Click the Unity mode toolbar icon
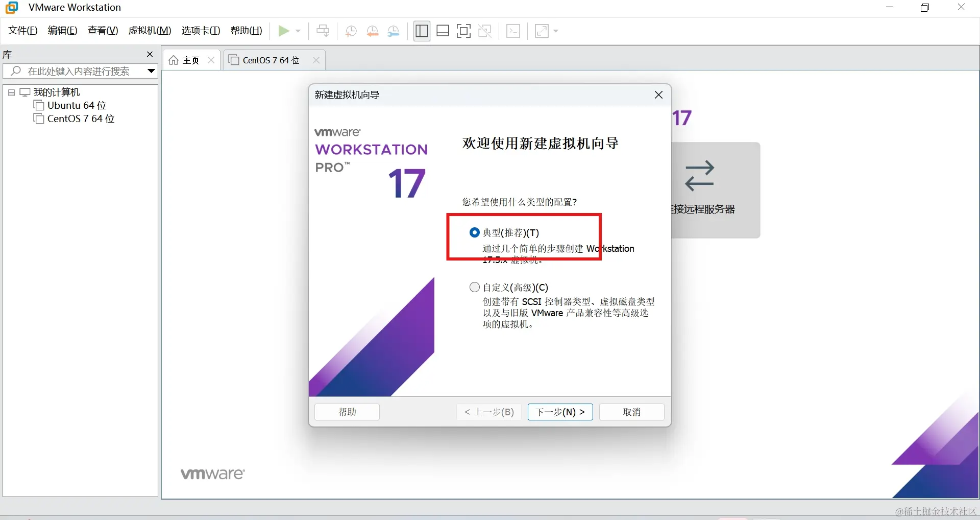This screenshot has height=520, width=980. pos(485,31)
